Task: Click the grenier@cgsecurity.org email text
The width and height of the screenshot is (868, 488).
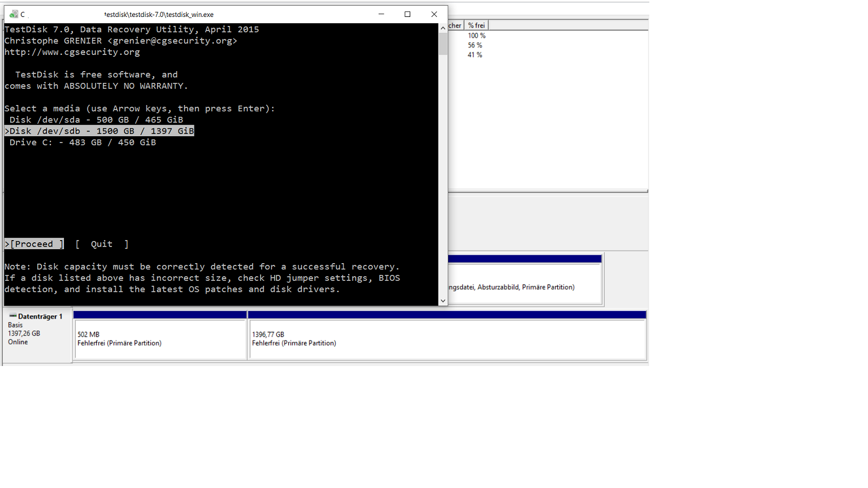Action: point(172,41)
